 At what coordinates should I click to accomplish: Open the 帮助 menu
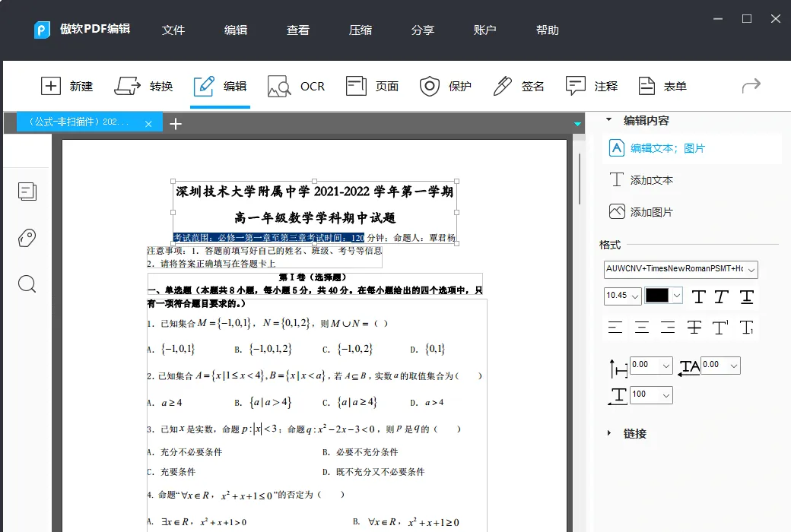click(x=548, y=30)
